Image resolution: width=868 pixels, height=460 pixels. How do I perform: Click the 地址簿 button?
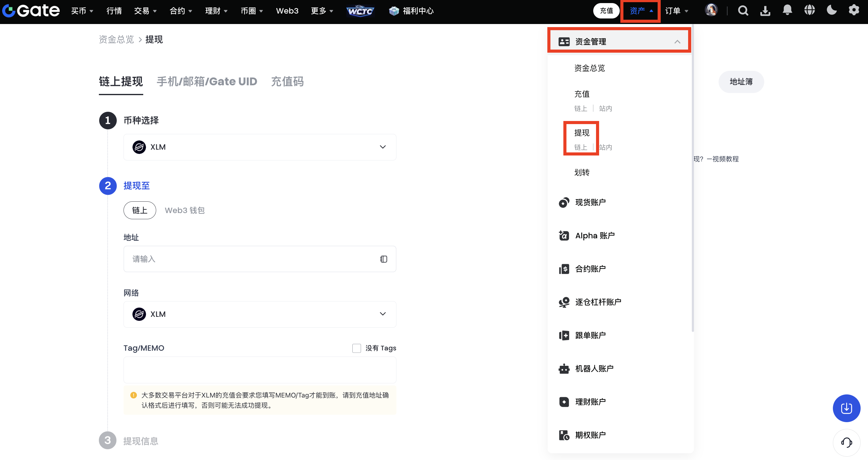740,82
